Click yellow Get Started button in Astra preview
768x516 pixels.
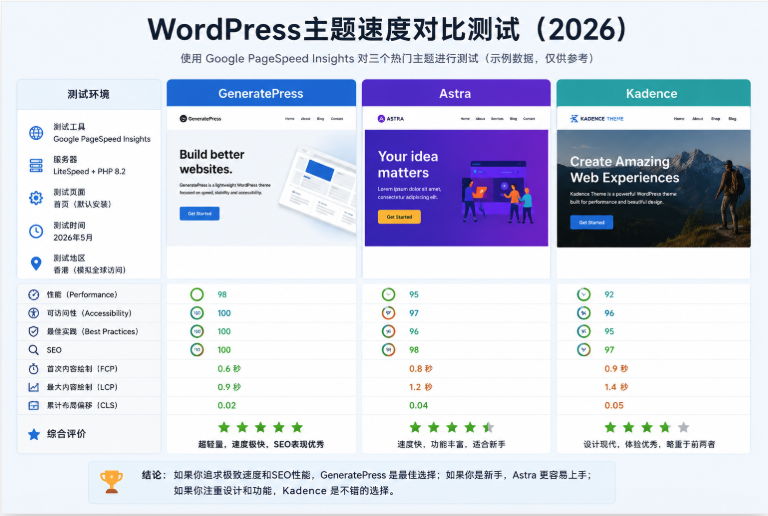pyautogui.click(x=399, y=217)
